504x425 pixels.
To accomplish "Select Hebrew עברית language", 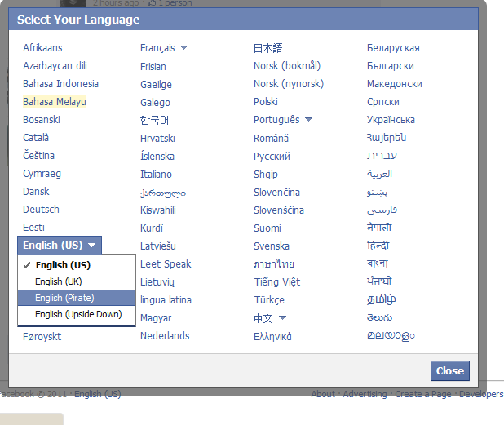I will (x=382, y=155).
